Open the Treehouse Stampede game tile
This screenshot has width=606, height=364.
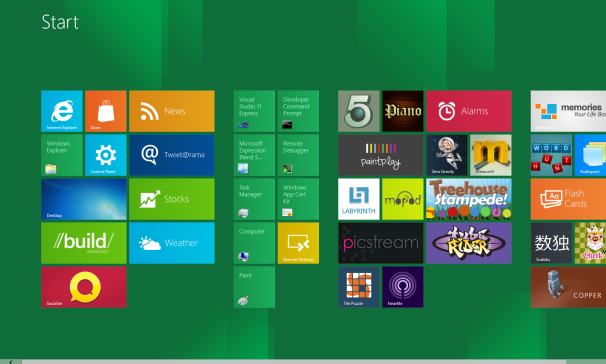pos(469,199)
